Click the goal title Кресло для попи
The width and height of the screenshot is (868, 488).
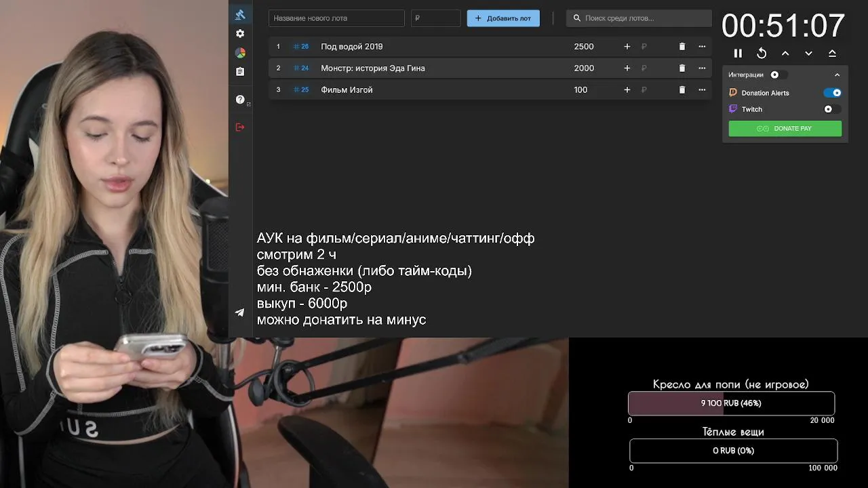[x=731, y=384]
